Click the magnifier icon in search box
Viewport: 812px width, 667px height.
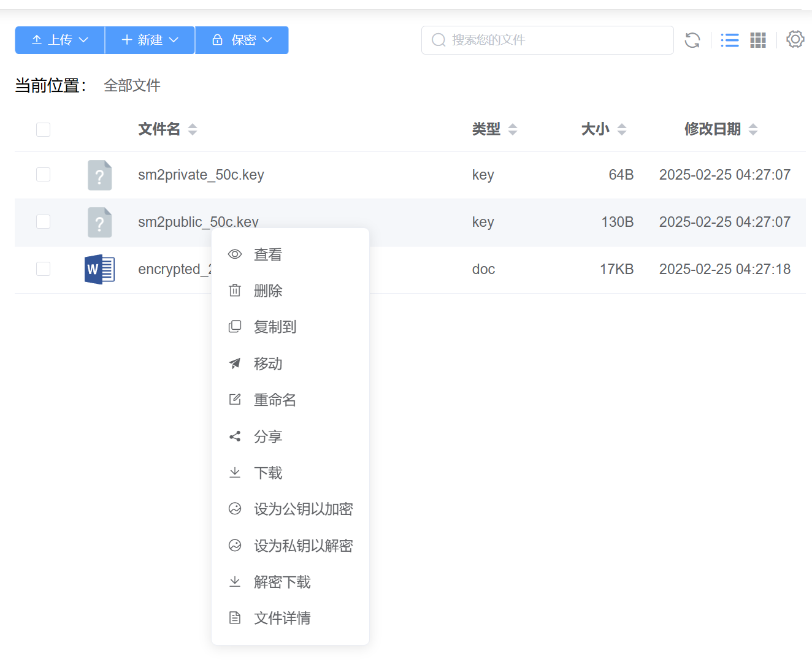(x=439, y=40)
